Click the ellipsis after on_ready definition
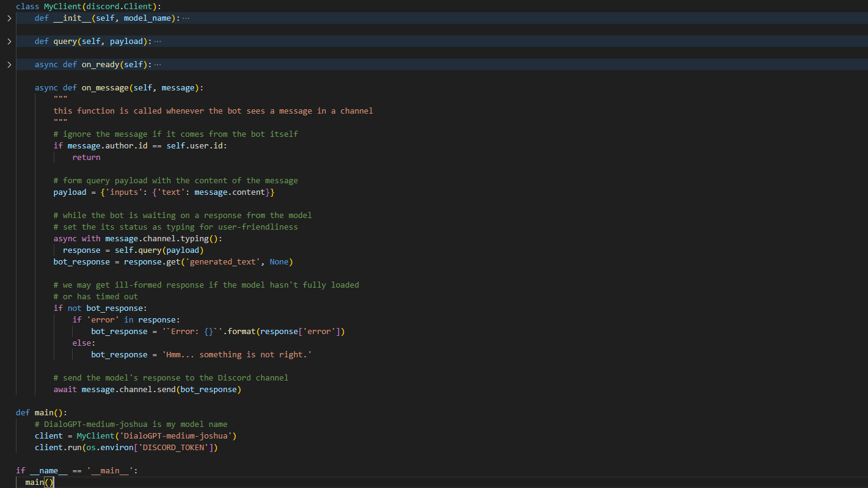This screenshot has width=868, height=488. click(158, 65)
